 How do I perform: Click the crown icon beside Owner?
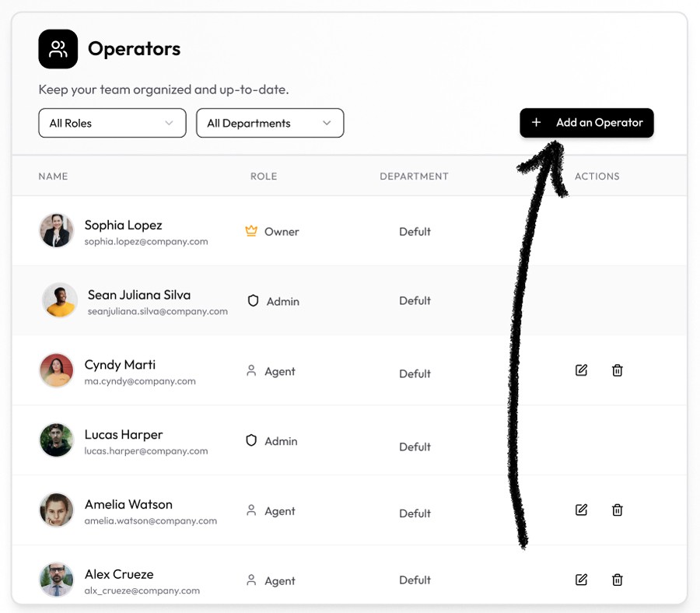pyautogui.click(x=251, y=231)
